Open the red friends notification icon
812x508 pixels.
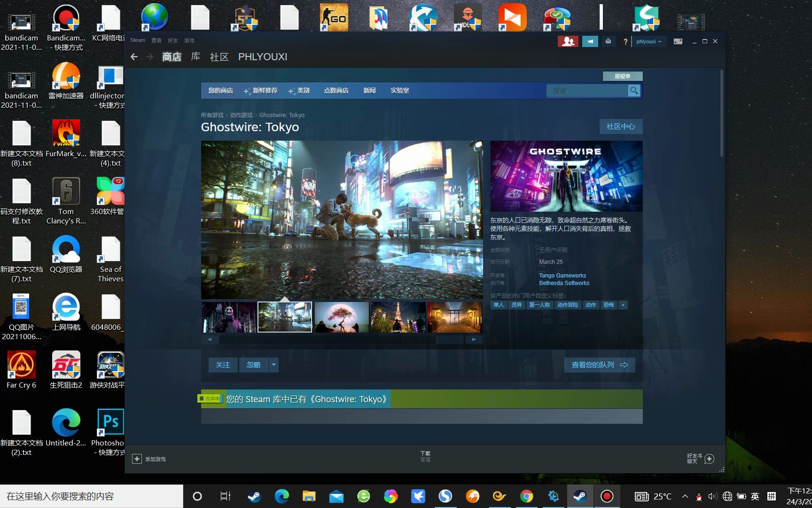[568, 41]
